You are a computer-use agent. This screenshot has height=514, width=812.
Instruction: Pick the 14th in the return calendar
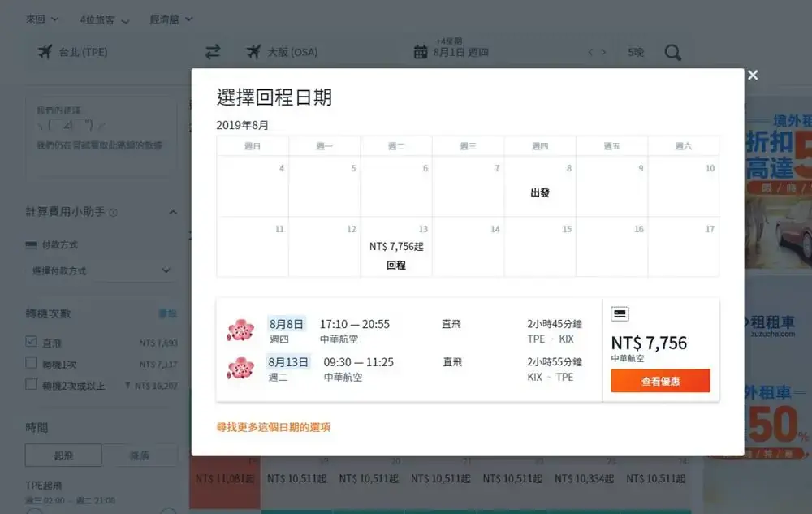469,247
